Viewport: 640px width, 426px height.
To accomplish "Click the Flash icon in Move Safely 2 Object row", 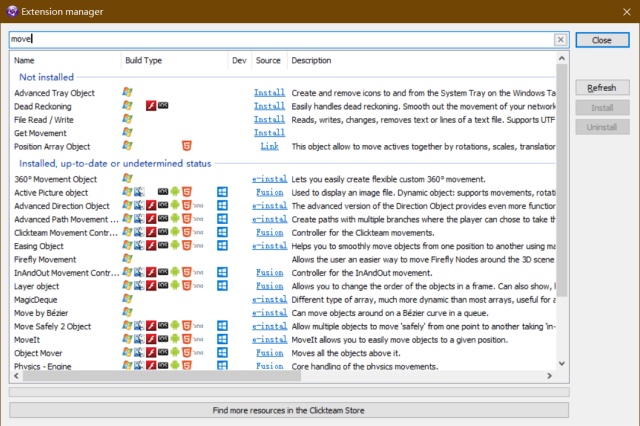I will click(x=151, y=326).
